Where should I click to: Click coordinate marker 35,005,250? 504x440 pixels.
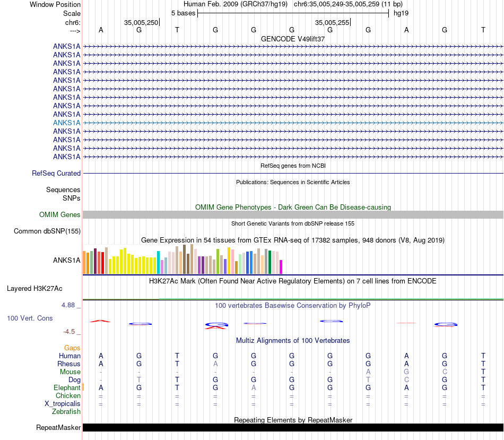pos(141,22)
